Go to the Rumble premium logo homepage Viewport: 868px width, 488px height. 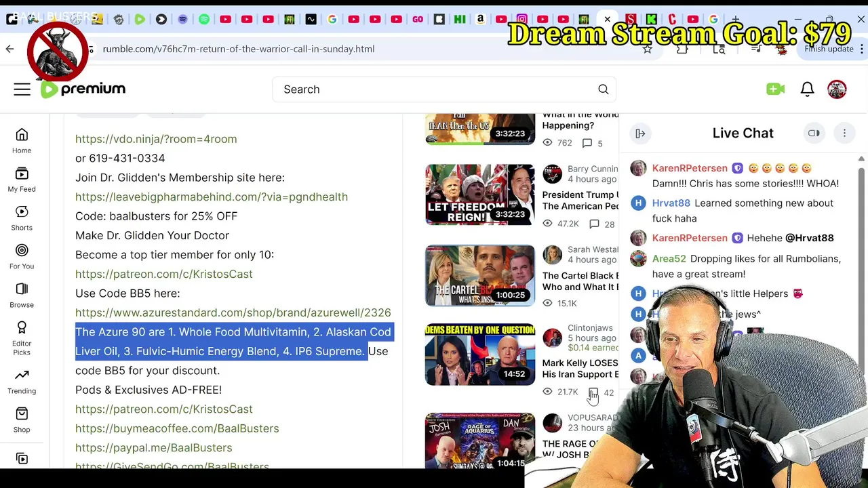[x=83, y=89]
